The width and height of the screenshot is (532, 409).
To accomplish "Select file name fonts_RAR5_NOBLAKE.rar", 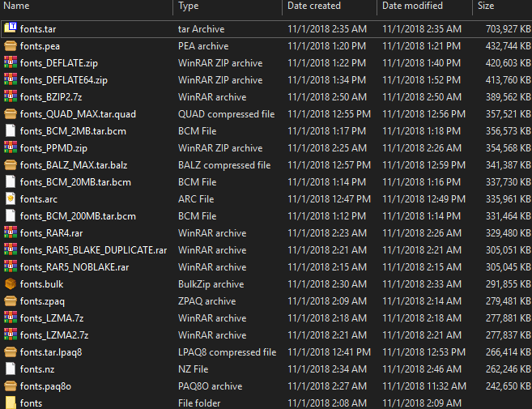I will click(x=74, y=267).
